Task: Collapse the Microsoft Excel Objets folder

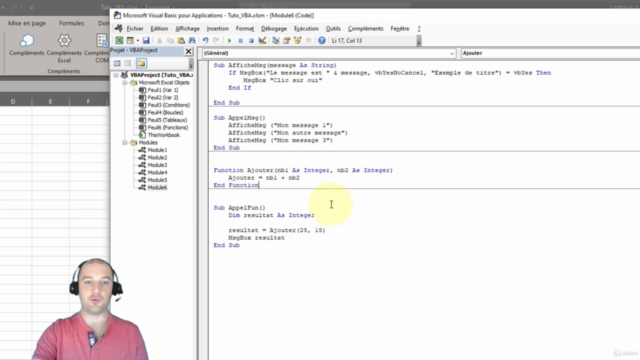Action: [125, 82]
